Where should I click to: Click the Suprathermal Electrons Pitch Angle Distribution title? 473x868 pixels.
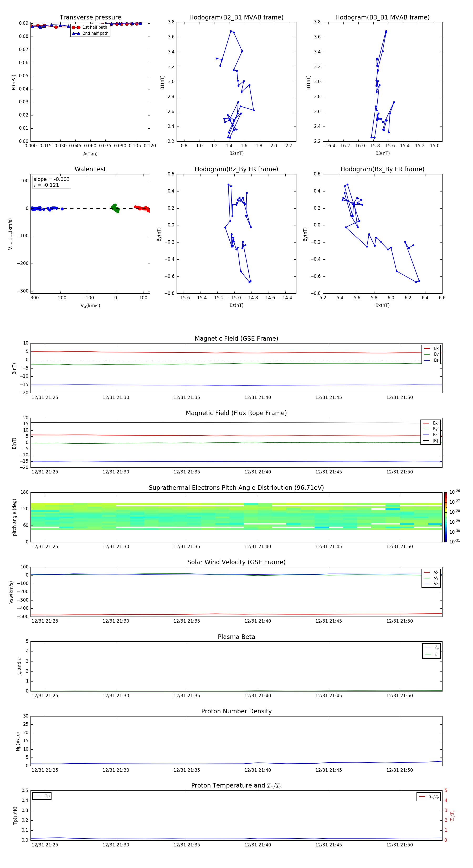(236, 488)
